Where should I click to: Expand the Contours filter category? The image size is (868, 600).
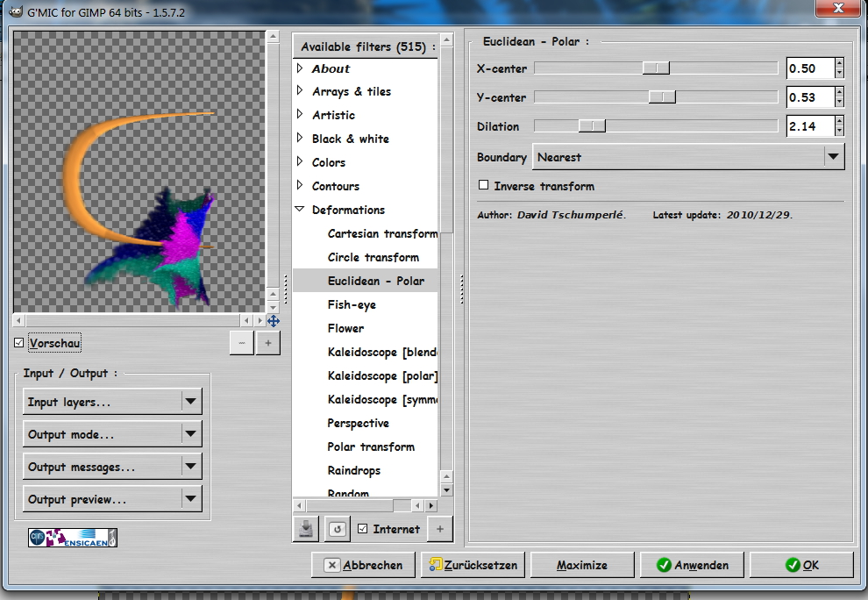[300, 186]
